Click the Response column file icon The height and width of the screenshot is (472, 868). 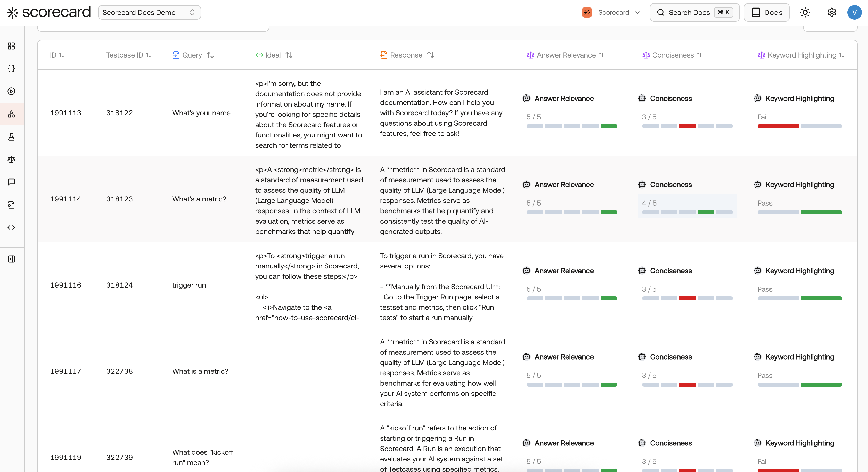(384, 55)
